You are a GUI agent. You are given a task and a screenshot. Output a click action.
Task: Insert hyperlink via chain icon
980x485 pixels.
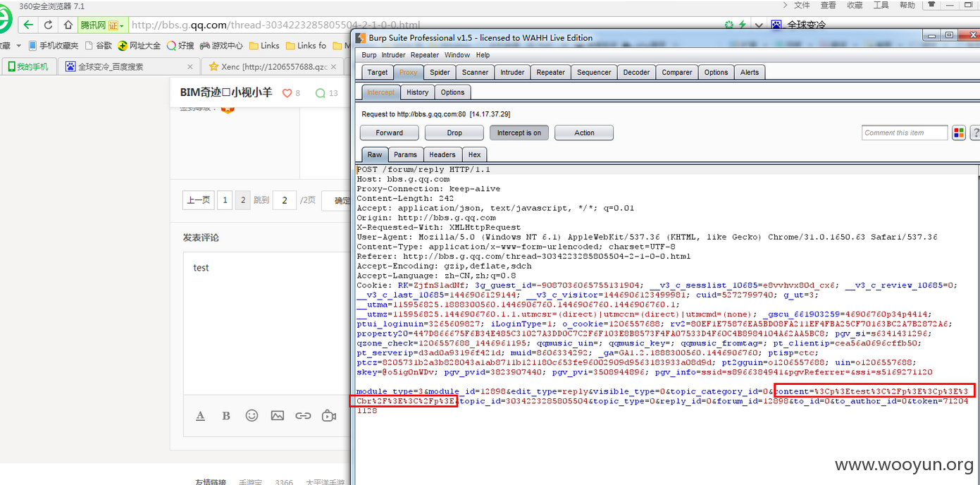[x=303, y=416]
